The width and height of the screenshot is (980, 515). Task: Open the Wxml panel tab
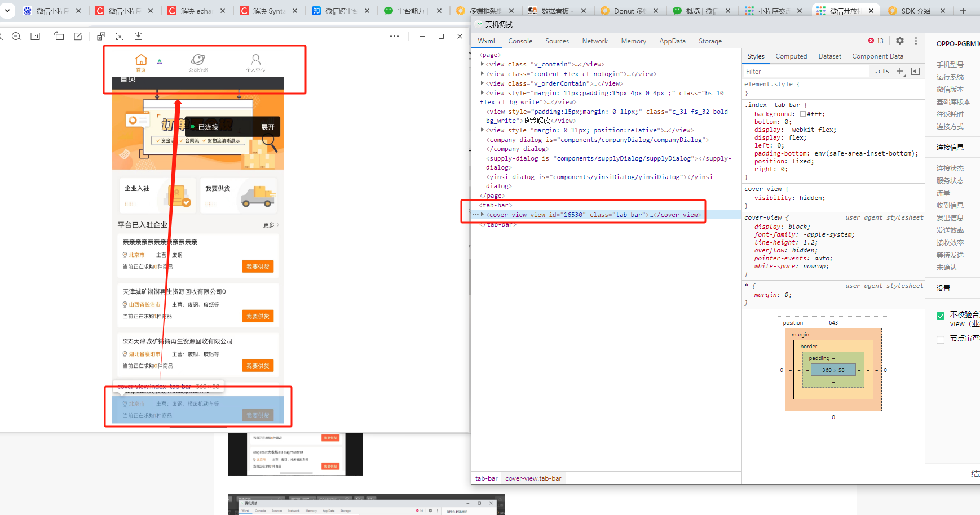coord(486,41)
